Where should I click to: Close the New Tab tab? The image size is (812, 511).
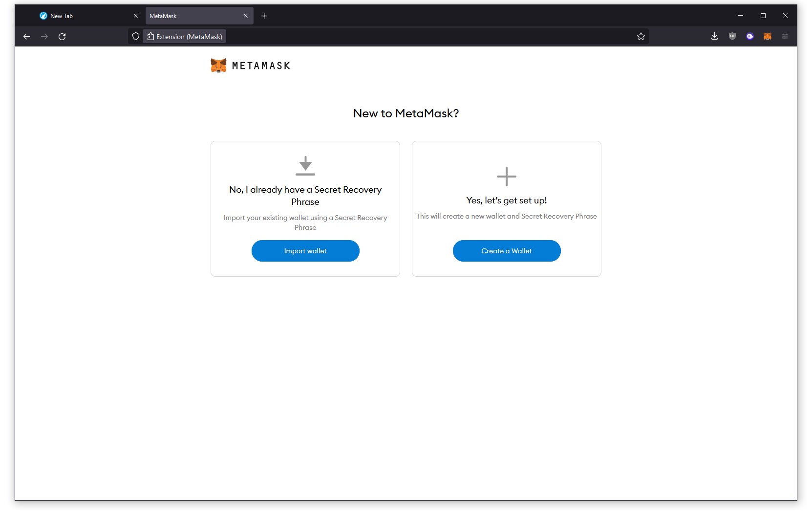pos(136,16)
